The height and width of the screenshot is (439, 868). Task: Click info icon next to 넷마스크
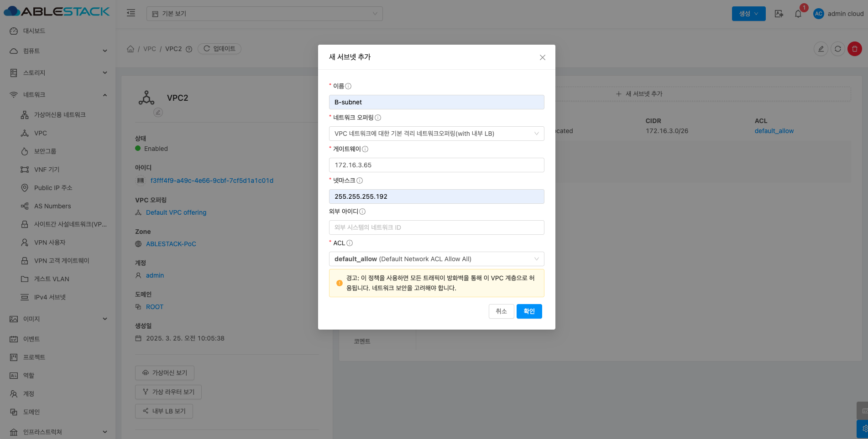360,181
